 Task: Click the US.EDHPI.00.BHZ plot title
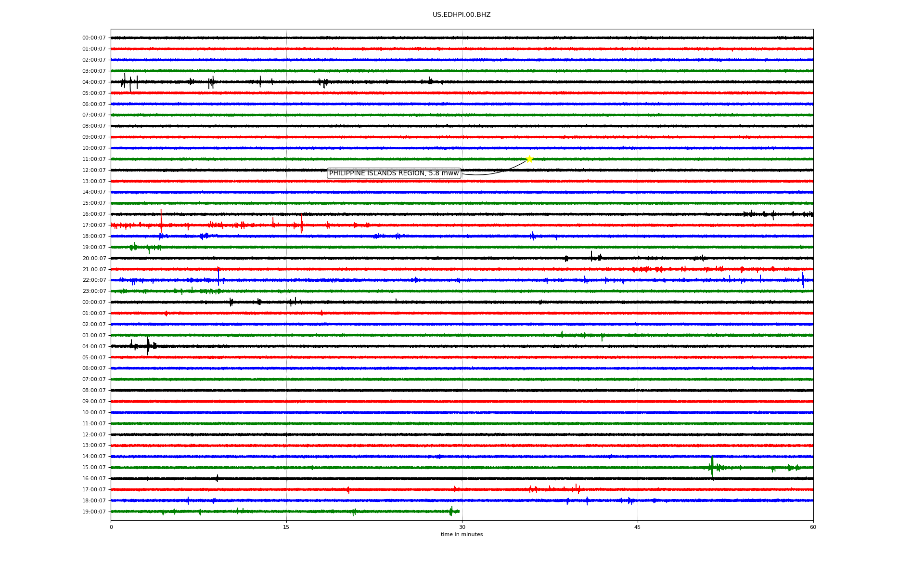462,15
